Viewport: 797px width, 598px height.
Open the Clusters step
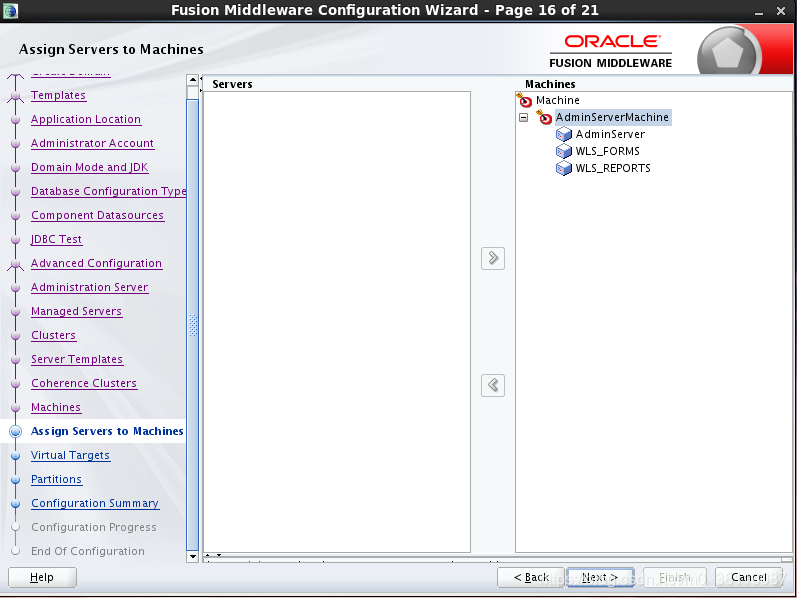[53, 335]
